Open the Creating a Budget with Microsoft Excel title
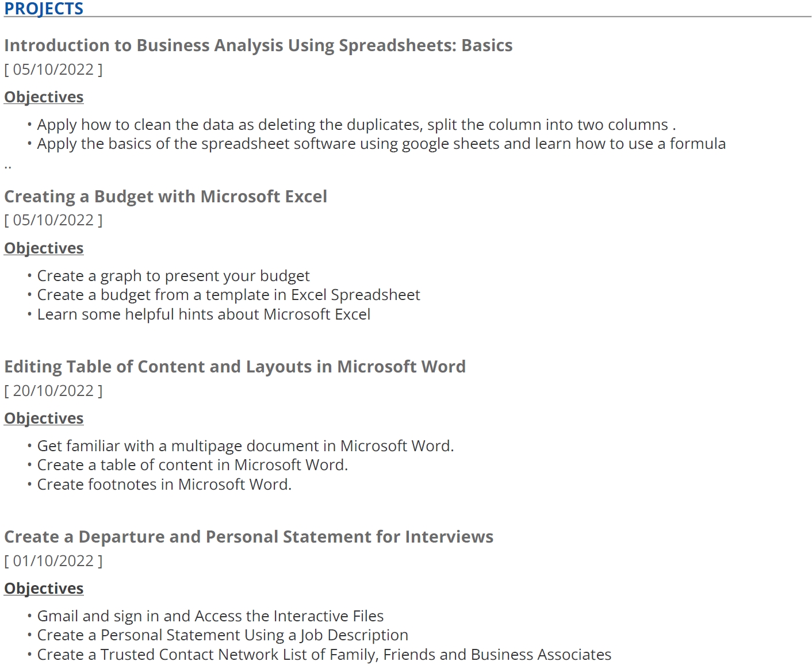 [x=166, y=197]
